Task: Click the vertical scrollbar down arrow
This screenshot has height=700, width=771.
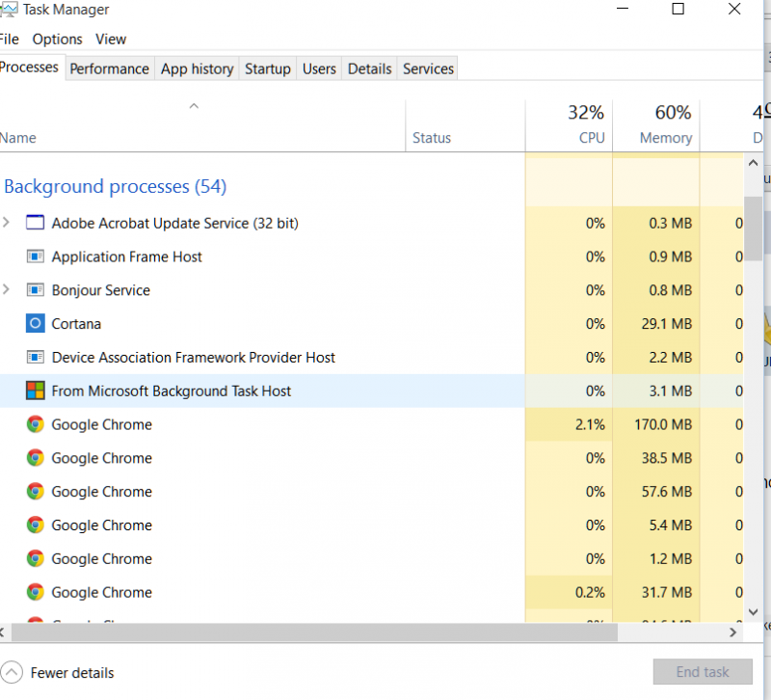Action: point(753,612)
